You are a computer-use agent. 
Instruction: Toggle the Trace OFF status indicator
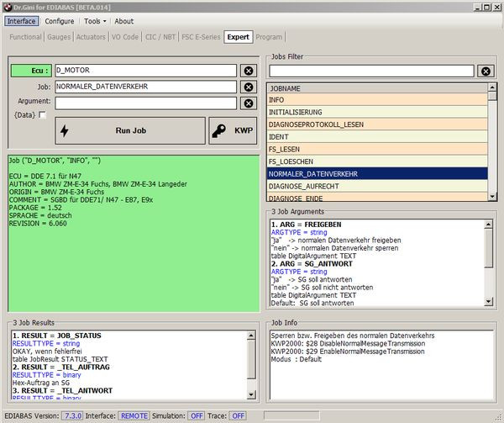(x=238, y=415)
